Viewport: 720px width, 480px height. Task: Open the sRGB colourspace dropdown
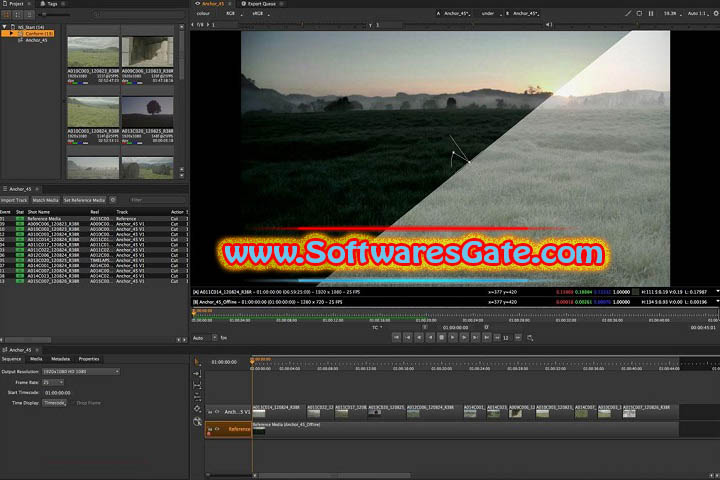tap(261, 14)
